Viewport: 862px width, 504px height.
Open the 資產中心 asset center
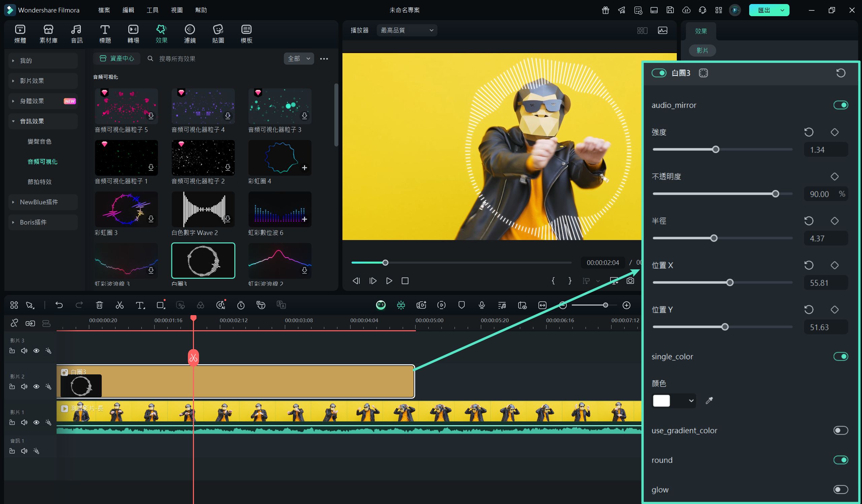(117, 59)
